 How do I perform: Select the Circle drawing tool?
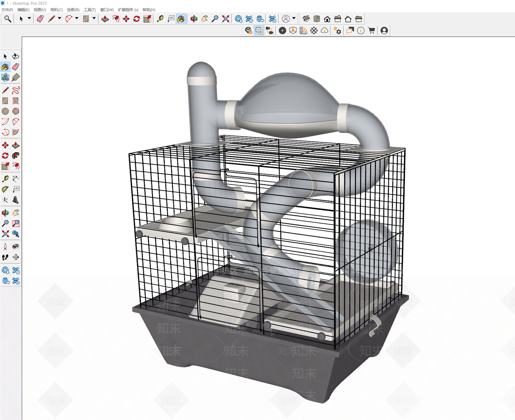point(5,111)
